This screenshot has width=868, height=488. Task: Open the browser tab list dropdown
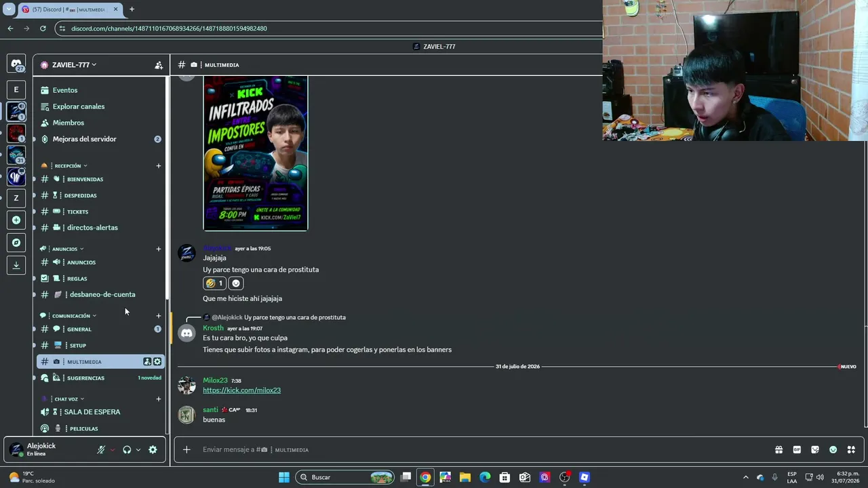point(9,9)
